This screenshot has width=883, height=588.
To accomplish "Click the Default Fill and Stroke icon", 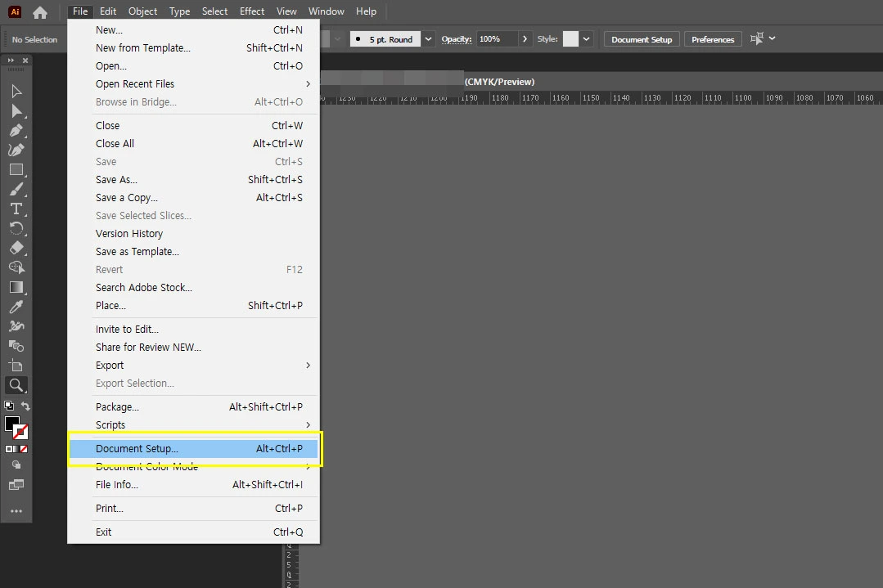I will pos(9,405).
